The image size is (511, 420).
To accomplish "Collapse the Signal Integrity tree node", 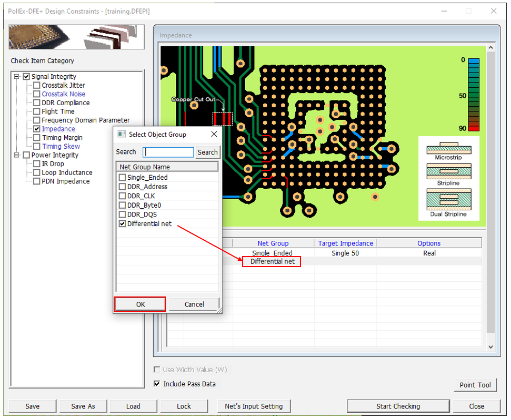I will [17, 77].
